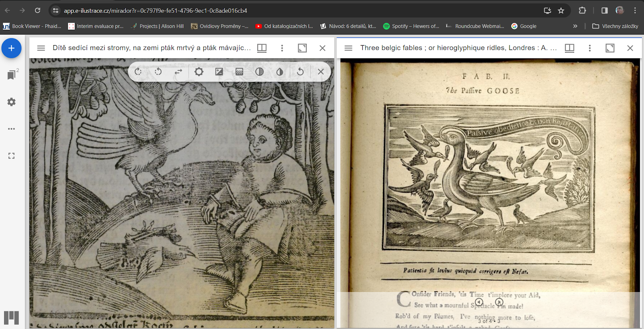Open 'Spotify – Hewers of...' bookmark
The height and width of the screenshot is (329, 644).
tap(411, 26)
